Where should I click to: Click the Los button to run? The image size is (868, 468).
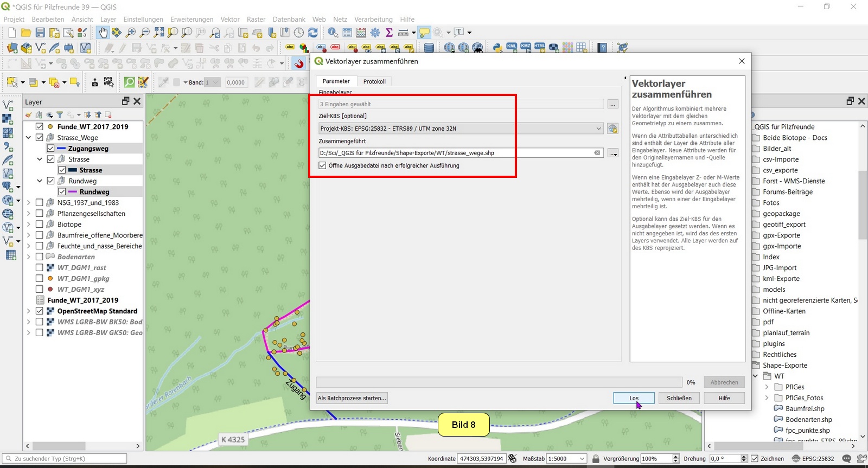coord(634,398)
